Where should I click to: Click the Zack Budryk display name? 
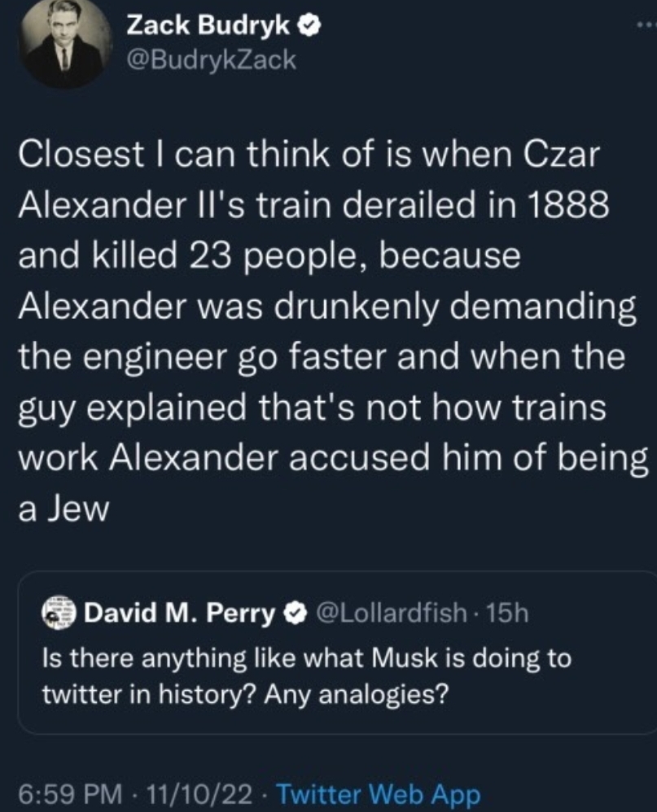coord(208,26)
